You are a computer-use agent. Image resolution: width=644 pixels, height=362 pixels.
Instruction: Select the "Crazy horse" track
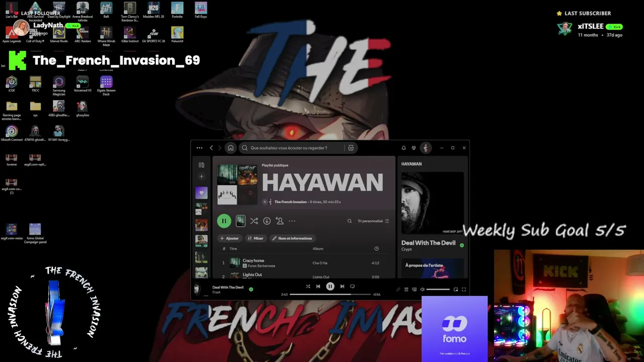tap(253, 260)
